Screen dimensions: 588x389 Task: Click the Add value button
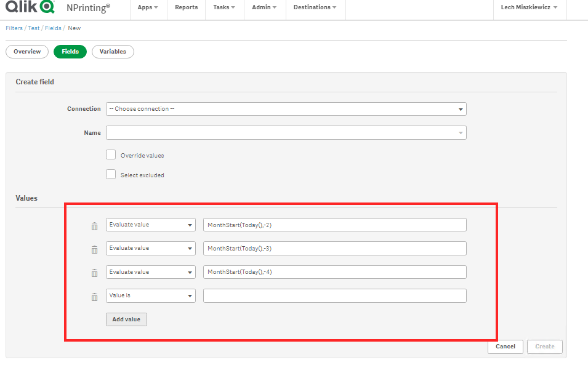coord(126,319)
